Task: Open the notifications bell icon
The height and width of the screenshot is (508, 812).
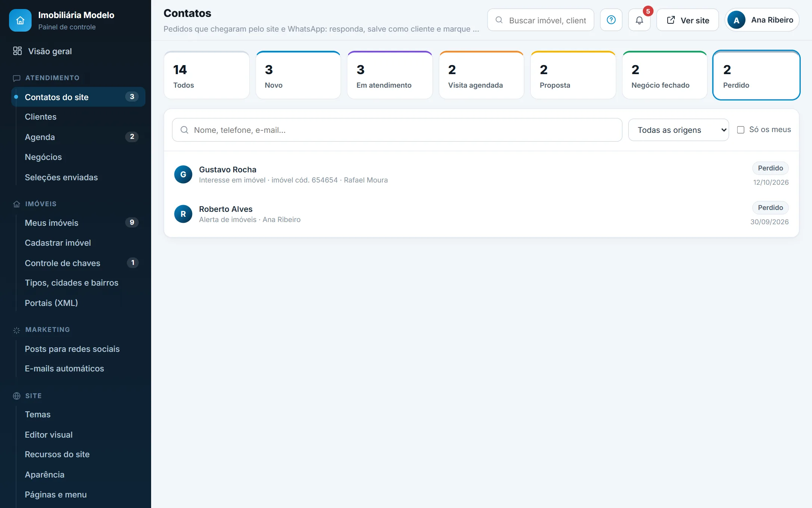Action: coord(639,20)
